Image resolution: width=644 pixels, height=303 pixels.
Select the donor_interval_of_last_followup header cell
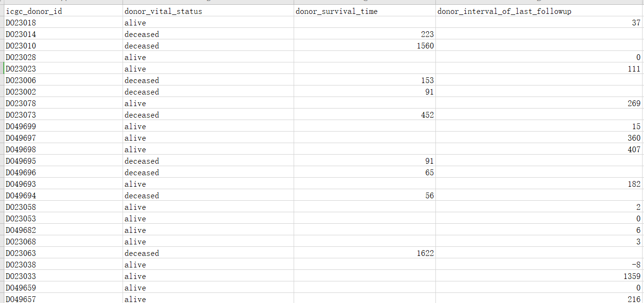coord(540,11)
